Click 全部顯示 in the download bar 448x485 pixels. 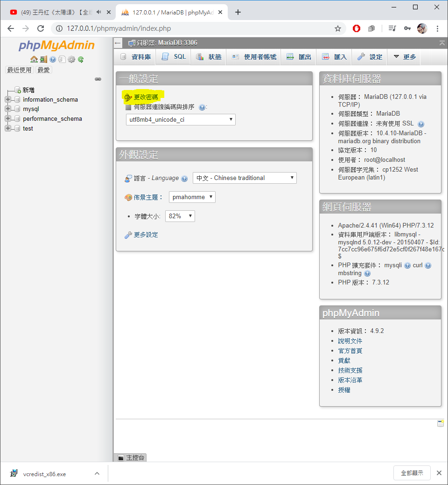tap(412, 473)
